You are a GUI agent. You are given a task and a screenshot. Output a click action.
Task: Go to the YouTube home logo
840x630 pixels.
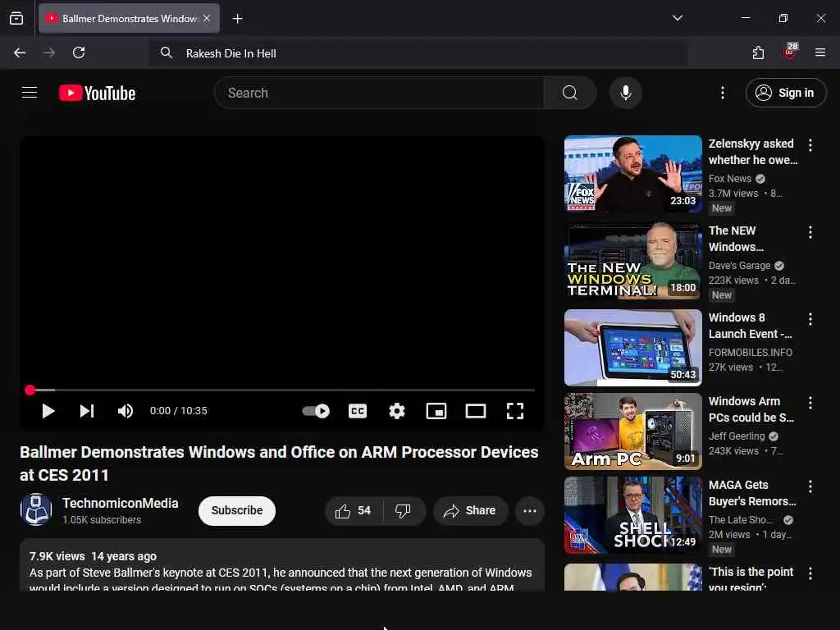(97, 94)
